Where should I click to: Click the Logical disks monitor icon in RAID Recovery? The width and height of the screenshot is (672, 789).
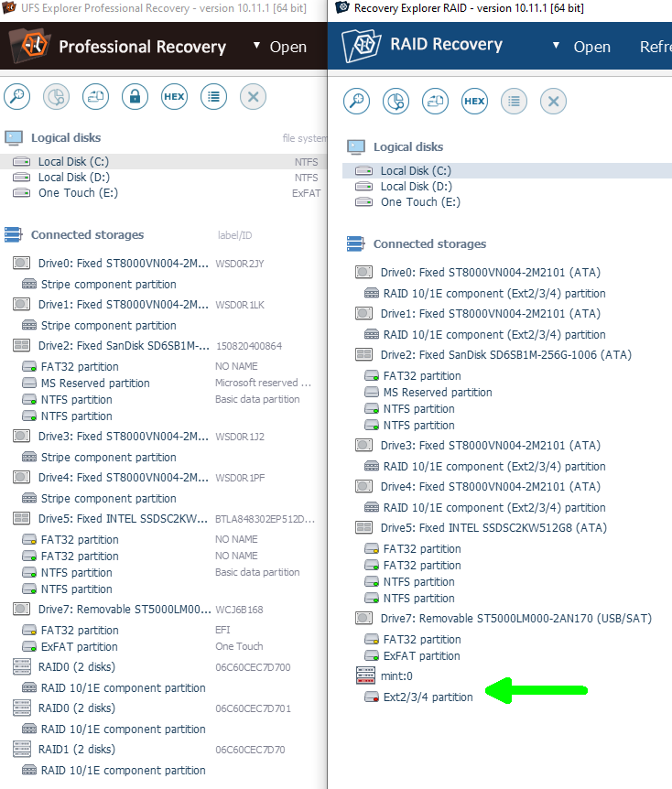click(356, 146)
